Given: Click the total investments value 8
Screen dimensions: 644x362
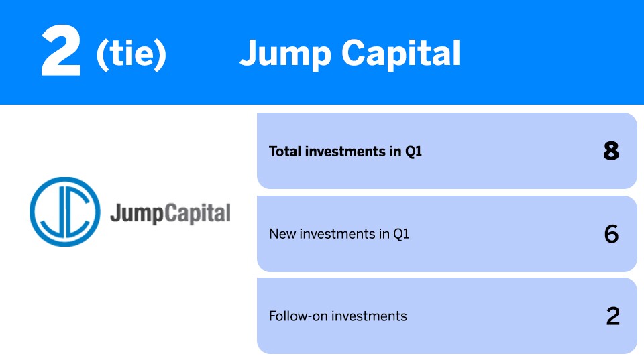Looking at the screenshot, I should tap(610, 152).
